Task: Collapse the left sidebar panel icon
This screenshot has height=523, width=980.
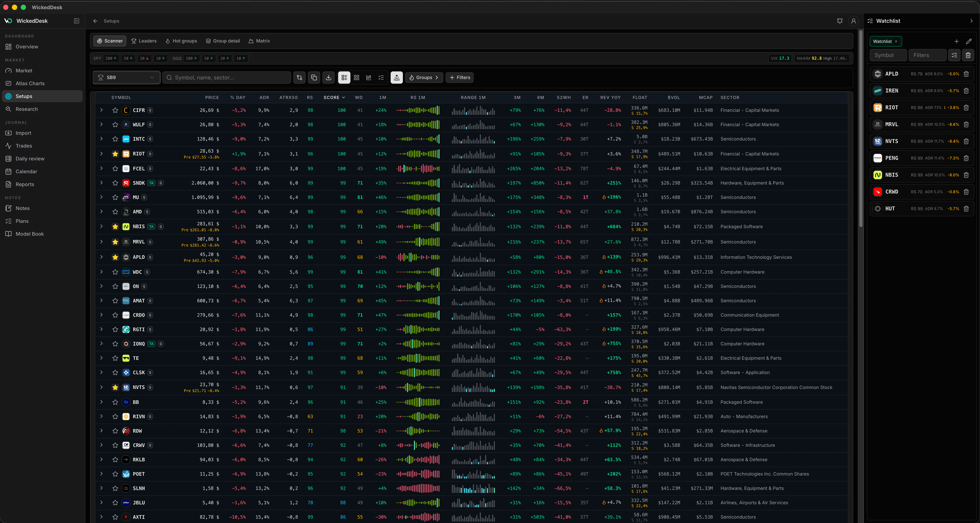Action: (76, 21)
